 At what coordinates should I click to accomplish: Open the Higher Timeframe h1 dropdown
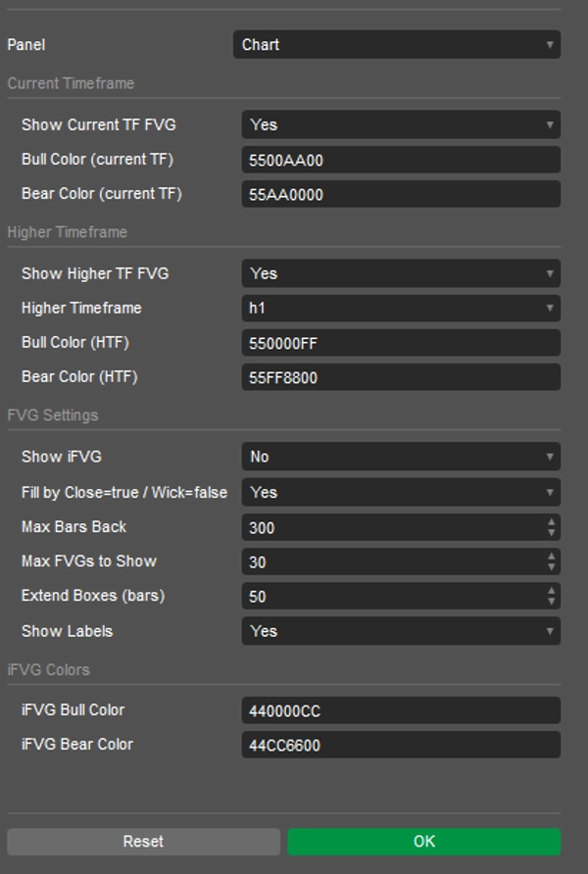[x=401, y=309]
